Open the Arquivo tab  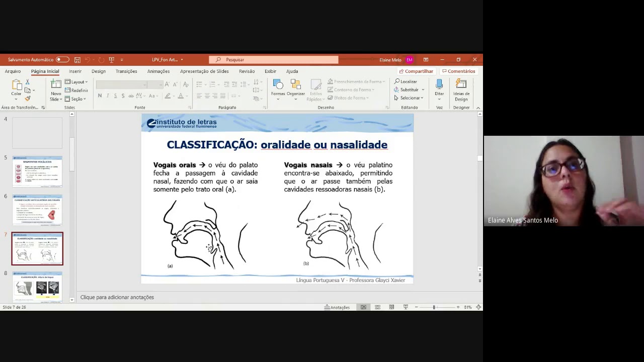(x=13, y=71)
